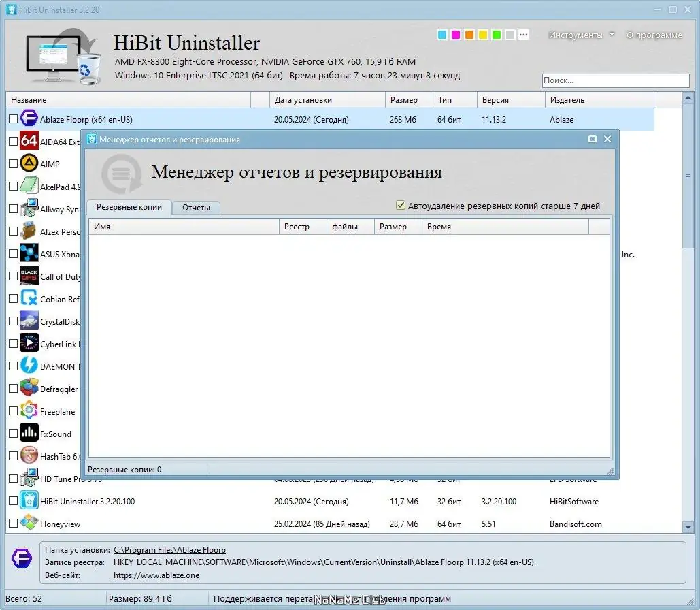The height and width of the screenshot is (610, 700).
Task: Click the Поиск search field
Action: point(616,80)
